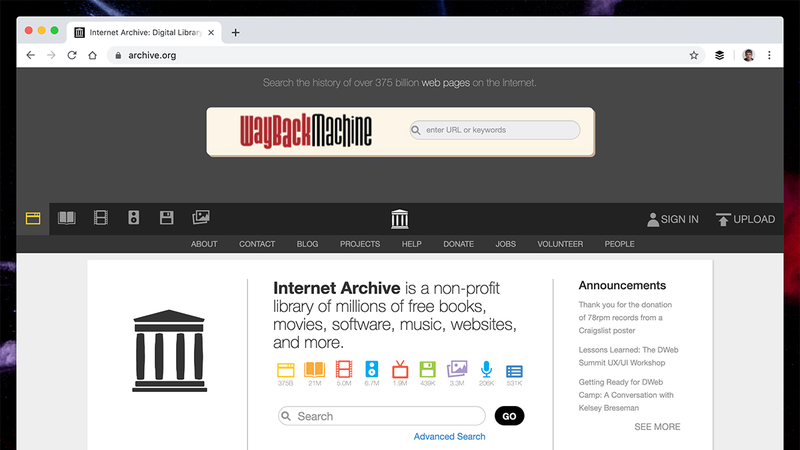Viewport: 800px width, 450px height.
Task: Click the green 439K software icon
Action: pyautogui.click(x=428, y=369)
